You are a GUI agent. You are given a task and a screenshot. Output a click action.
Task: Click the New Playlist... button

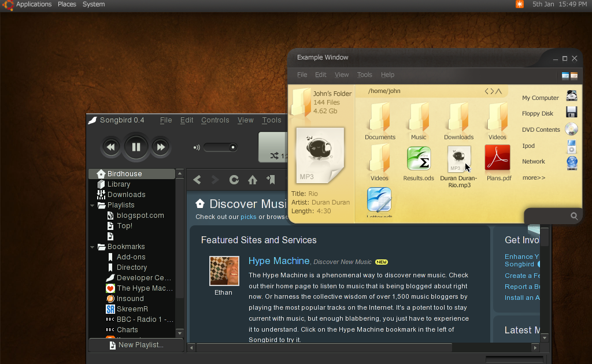pyautogui.click(x=136, y=345)
